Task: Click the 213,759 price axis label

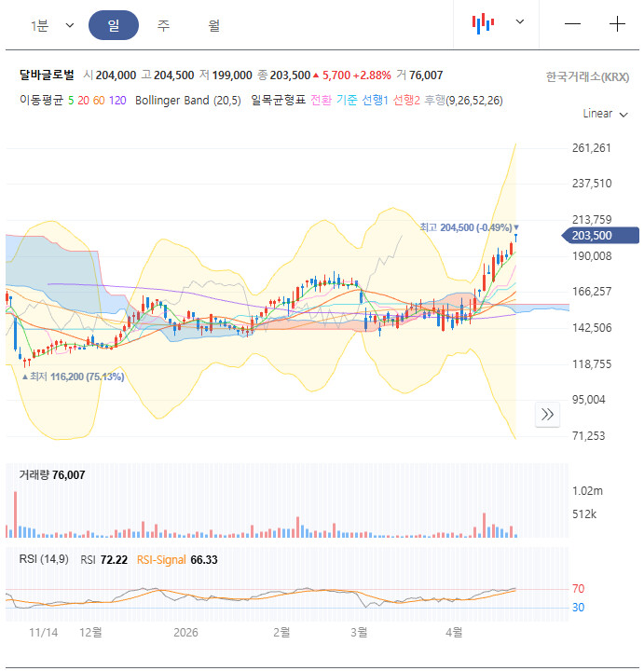Action: coord(592,220)
